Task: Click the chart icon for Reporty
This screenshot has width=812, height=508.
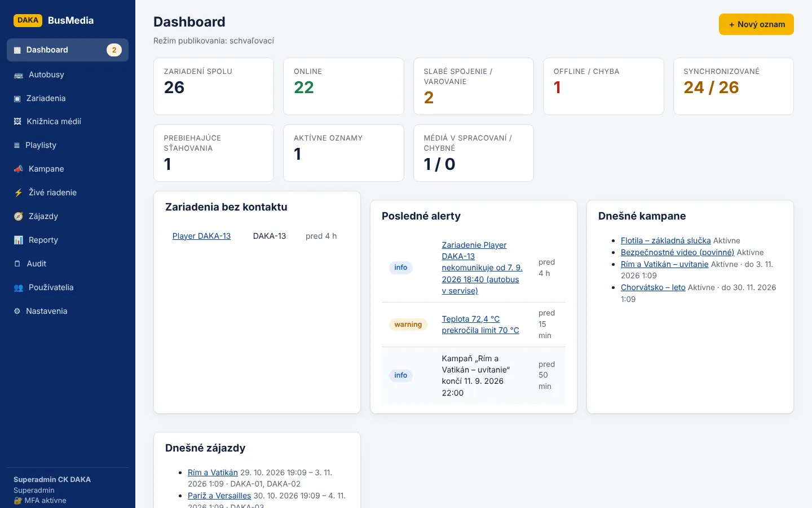Action: click(18, 240)
